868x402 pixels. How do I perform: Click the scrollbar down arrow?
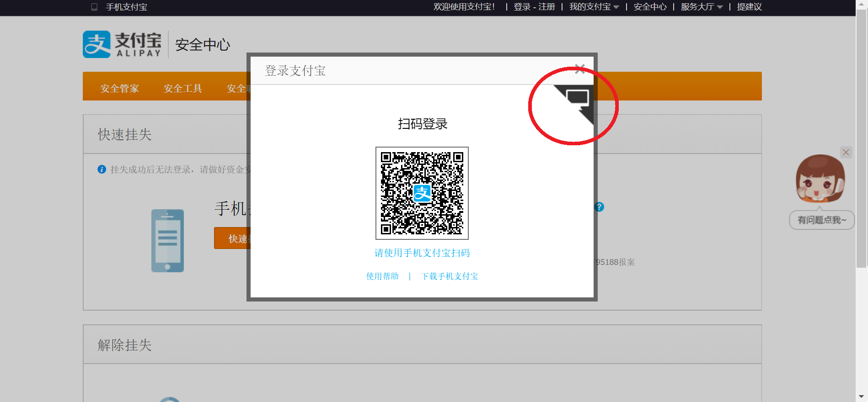(x=862, y=397)
